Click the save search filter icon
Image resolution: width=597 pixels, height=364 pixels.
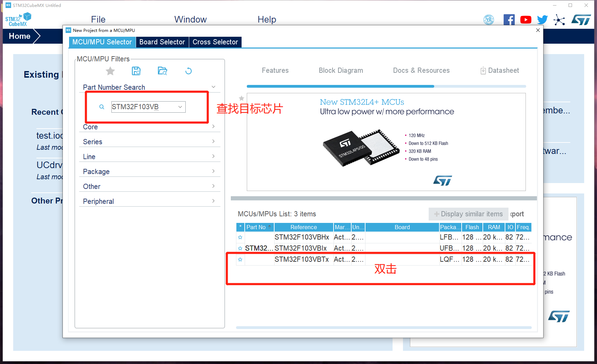(136, 71)
